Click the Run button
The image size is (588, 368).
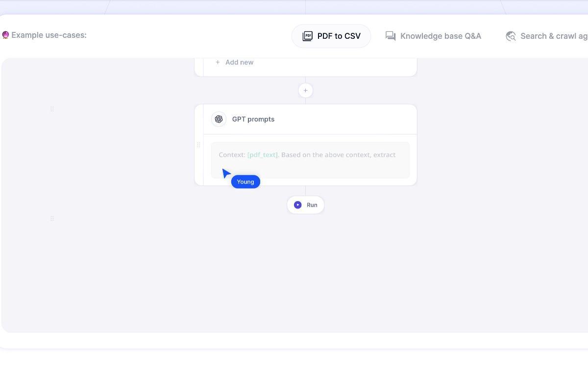(306, 205)
